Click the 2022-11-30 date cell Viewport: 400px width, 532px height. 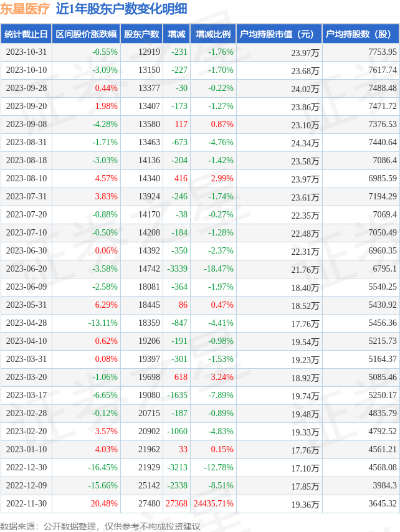pos(26,503)
